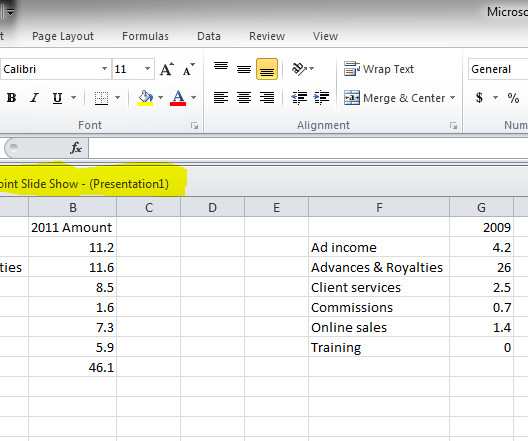Customize Quick Access Toolbar arrow

tap(10, 12)
